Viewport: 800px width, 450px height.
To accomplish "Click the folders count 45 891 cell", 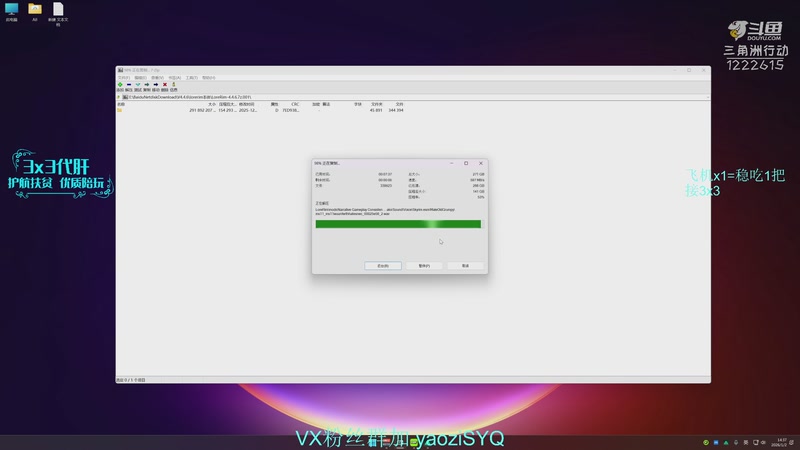I will tap(376, 110).
